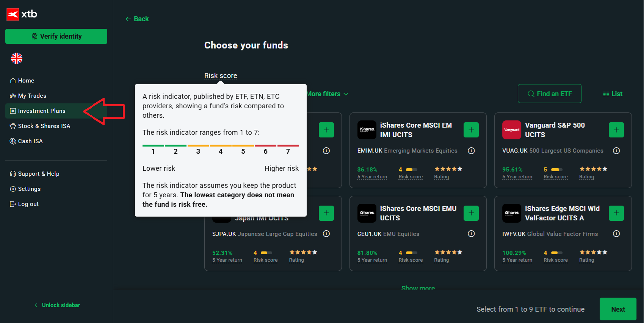Click Rating label on EMIM.UK card
644x323 pixels.
[x=442, y=177]
